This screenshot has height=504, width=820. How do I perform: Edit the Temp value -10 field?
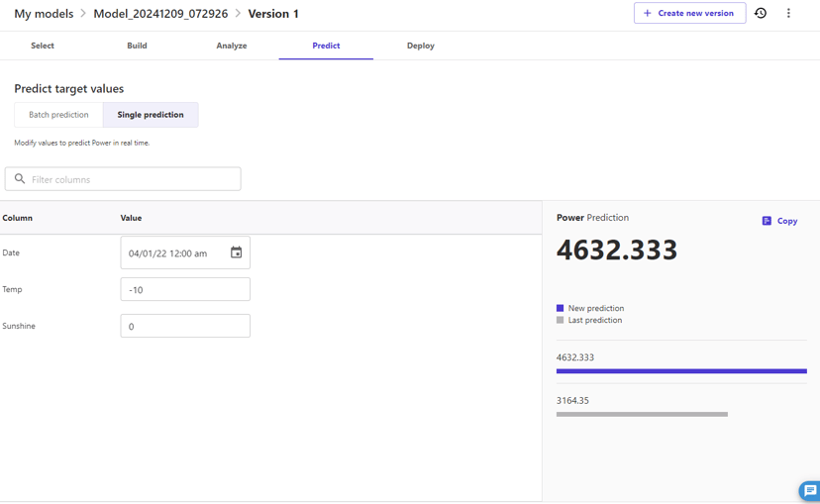pos(185,289)
